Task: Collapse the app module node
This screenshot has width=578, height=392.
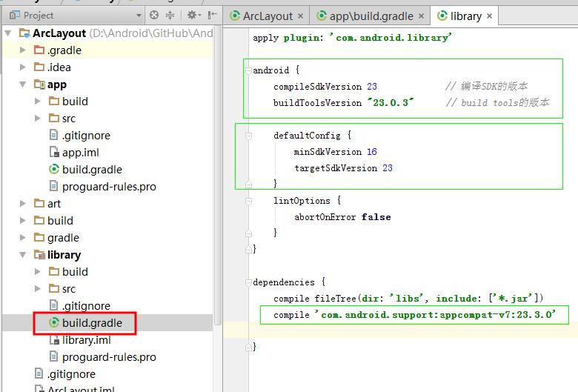Action: coord(22,84)
